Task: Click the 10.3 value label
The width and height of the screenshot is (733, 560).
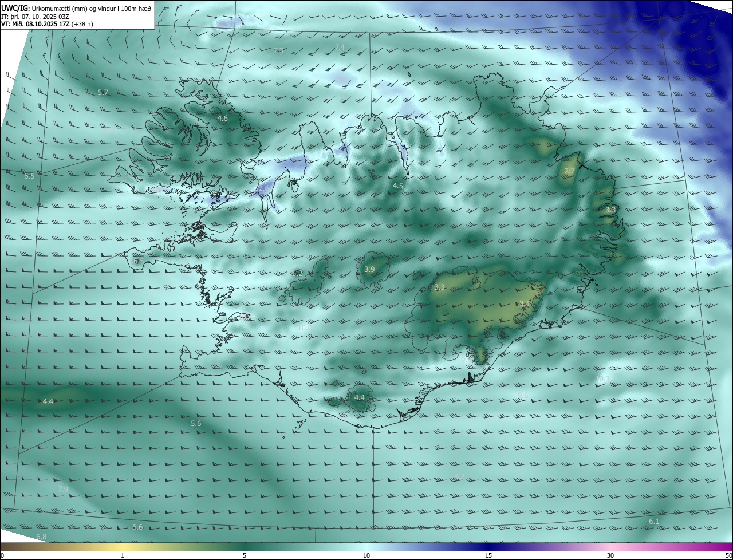Action: click(x=602, y=378)
